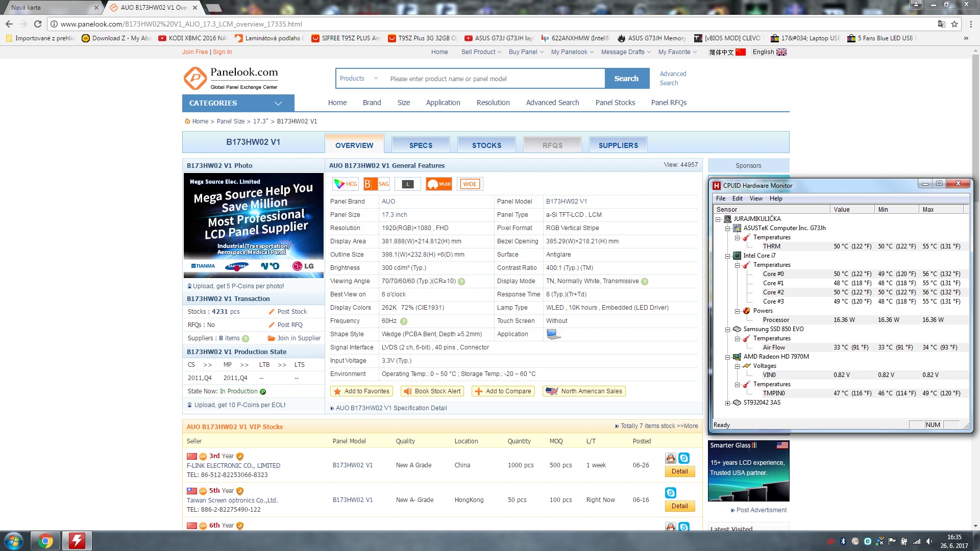Click the In Production status icon
Screen dimensions: 980x551
[x=263, y=392]
